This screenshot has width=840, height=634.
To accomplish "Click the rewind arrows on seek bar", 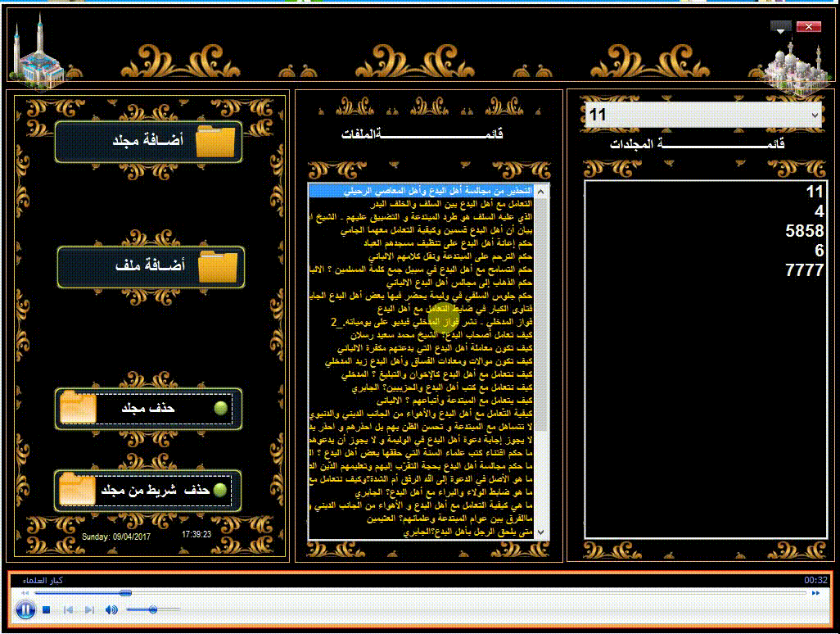I will pos(25,592).
